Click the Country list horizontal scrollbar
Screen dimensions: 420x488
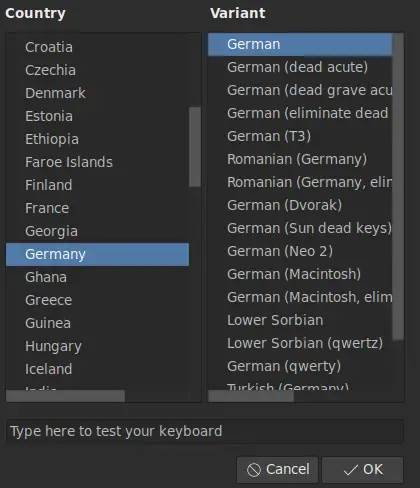65,396
